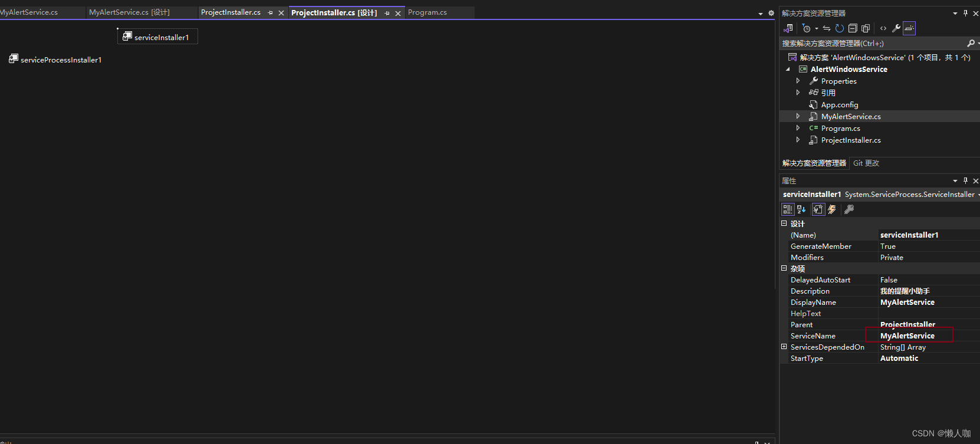
Task: Open the tab well settings gear
Action: (x=771, y=13)
